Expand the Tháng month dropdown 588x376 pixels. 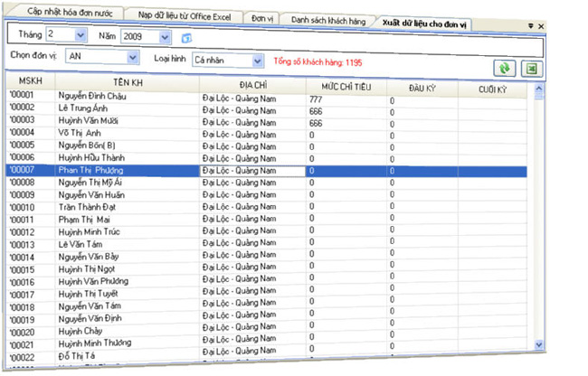coord(81,36)
